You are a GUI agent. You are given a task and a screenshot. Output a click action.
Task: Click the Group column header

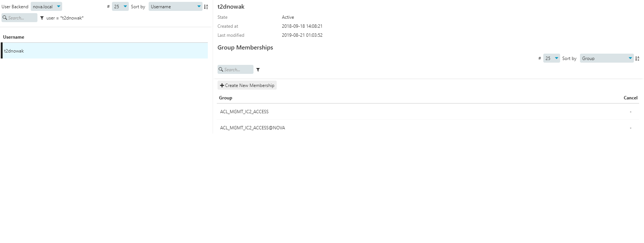pos(225,98)
